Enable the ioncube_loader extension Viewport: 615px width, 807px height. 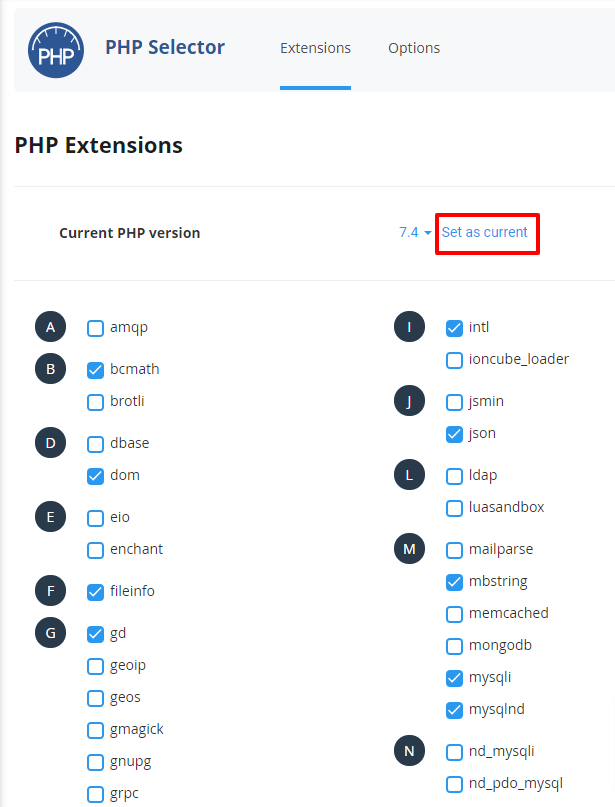click(x=454, y=360)
